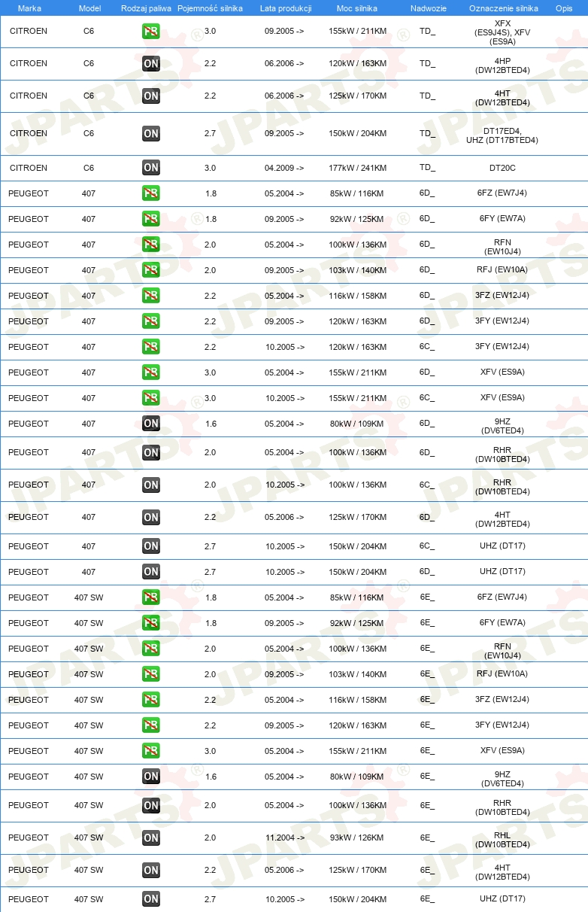The height and width of the screenshot is (912, 588).
Task: Click the ON icon in the Citroen C6 2.7 row
Action: [150, 133]
